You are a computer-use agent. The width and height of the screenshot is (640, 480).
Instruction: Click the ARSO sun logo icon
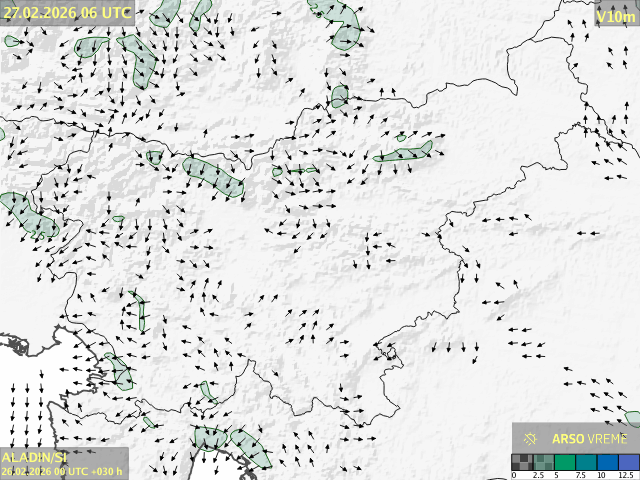click(x=530, y=438)
